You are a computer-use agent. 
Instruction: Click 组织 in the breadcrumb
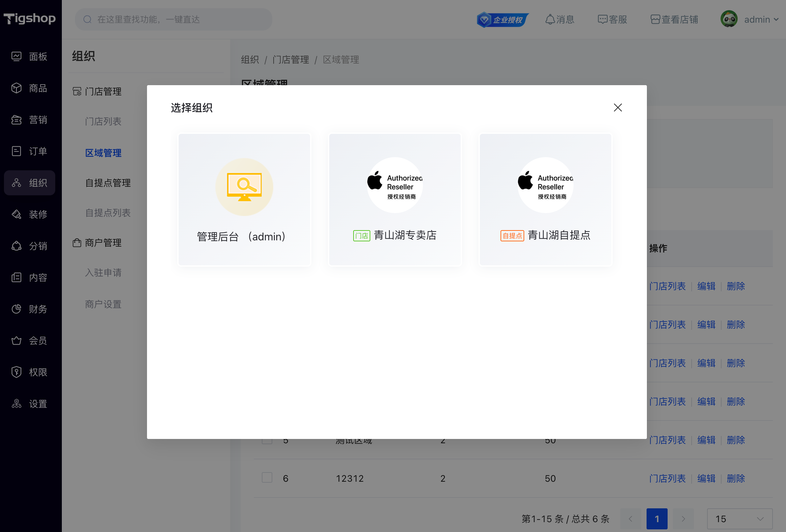coord(250,60)
